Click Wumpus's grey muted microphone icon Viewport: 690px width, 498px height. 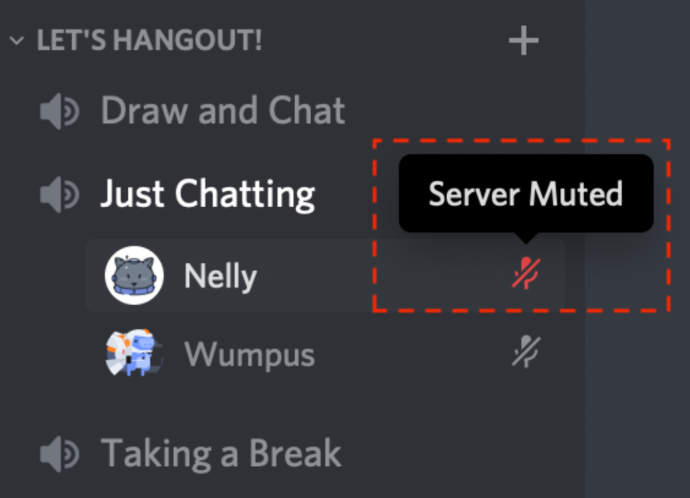(526, 351)
